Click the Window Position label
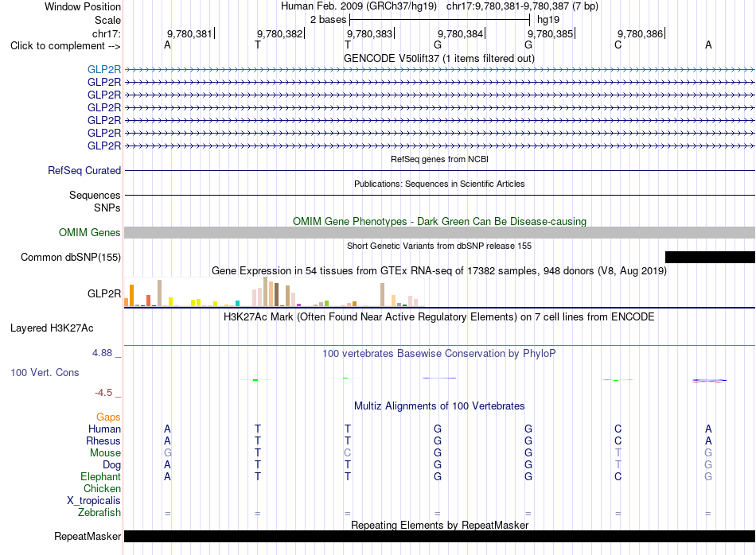756x555 pixels. click(x=83, y=6)
